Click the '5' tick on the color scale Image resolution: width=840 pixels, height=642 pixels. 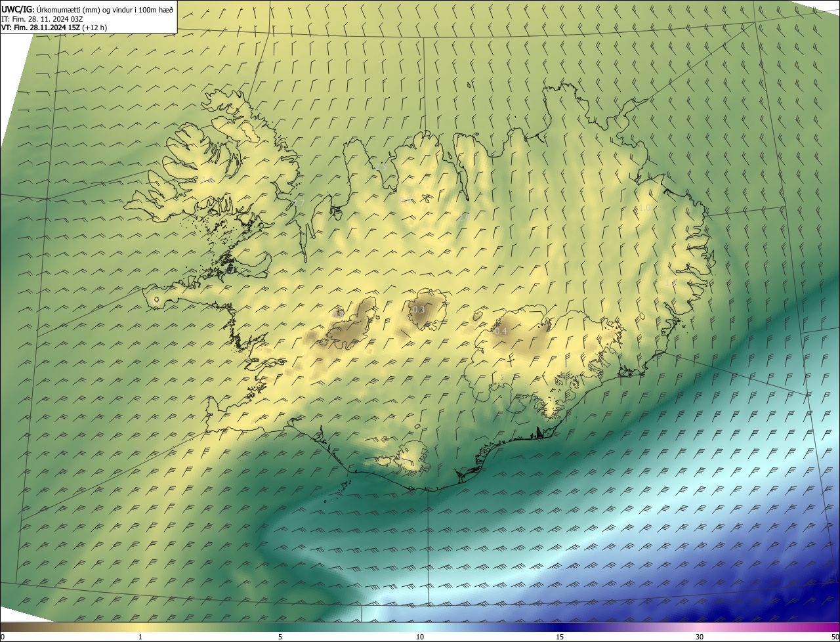coord(280,637)
